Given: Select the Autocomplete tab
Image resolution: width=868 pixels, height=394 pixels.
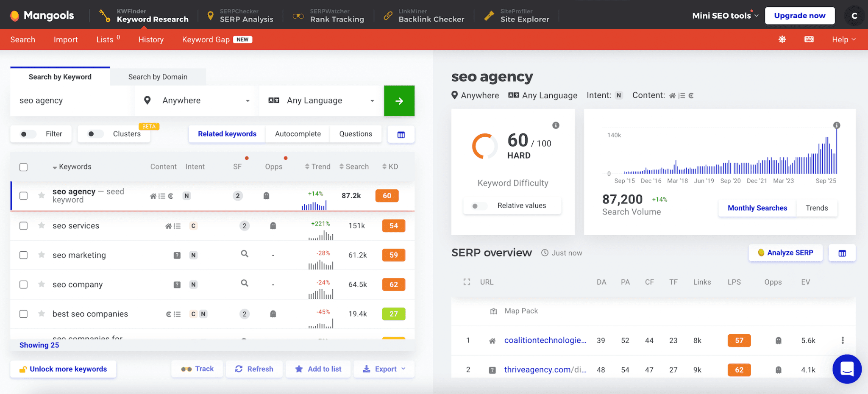Looking at the screenshot, I should pos(298,134).
